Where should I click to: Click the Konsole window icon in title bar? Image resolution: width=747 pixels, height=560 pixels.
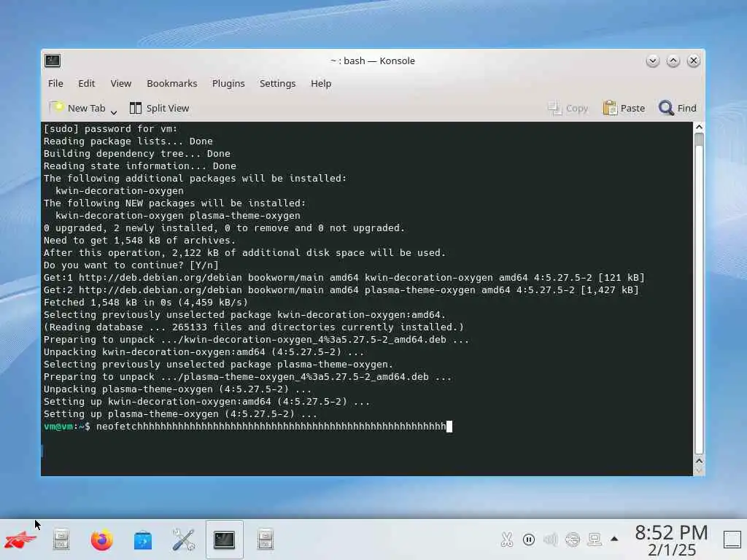(x=53, y=61)
